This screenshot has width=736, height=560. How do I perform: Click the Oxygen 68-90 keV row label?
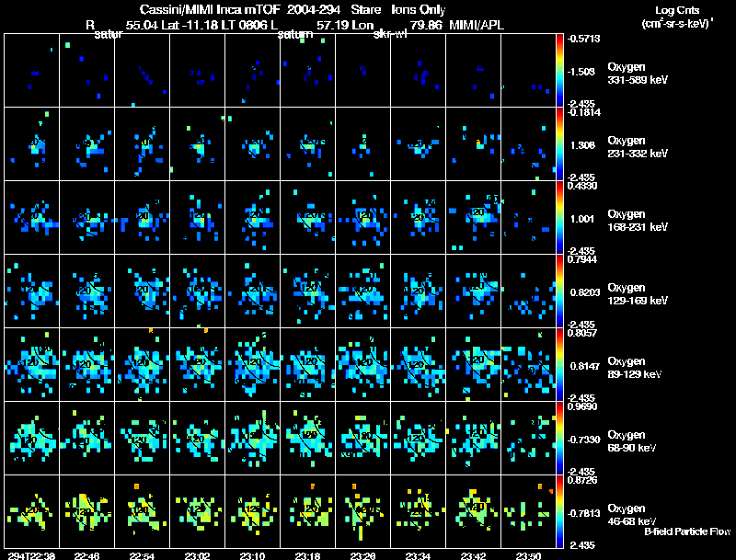pos(632,441)
